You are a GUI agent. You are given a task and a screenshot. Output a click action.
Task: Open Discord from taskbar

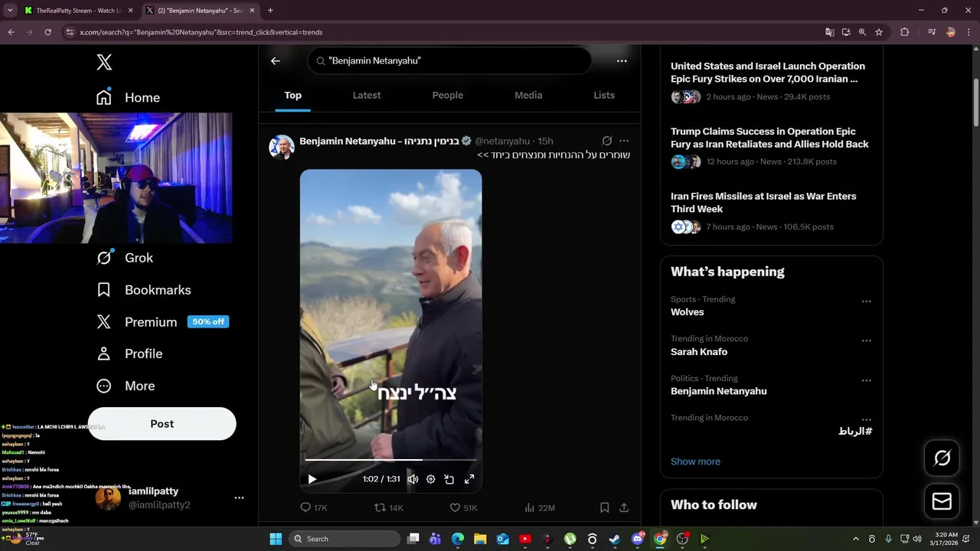638,539
